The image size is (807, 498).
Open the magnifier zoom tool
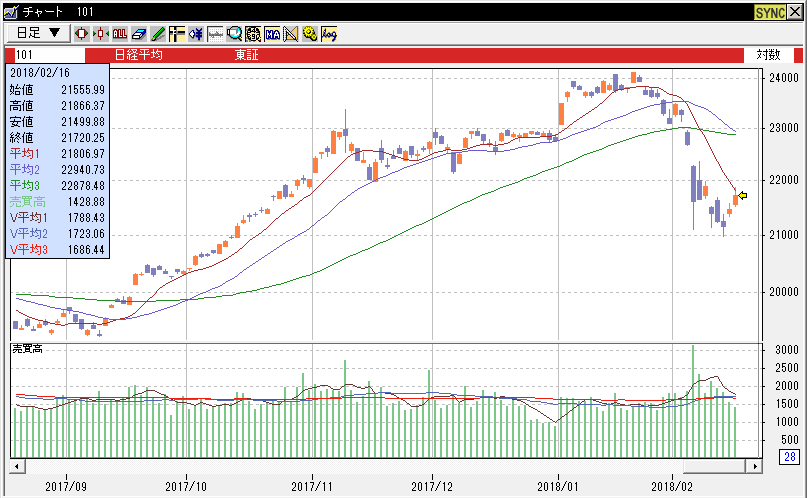(x=234, y=34)
